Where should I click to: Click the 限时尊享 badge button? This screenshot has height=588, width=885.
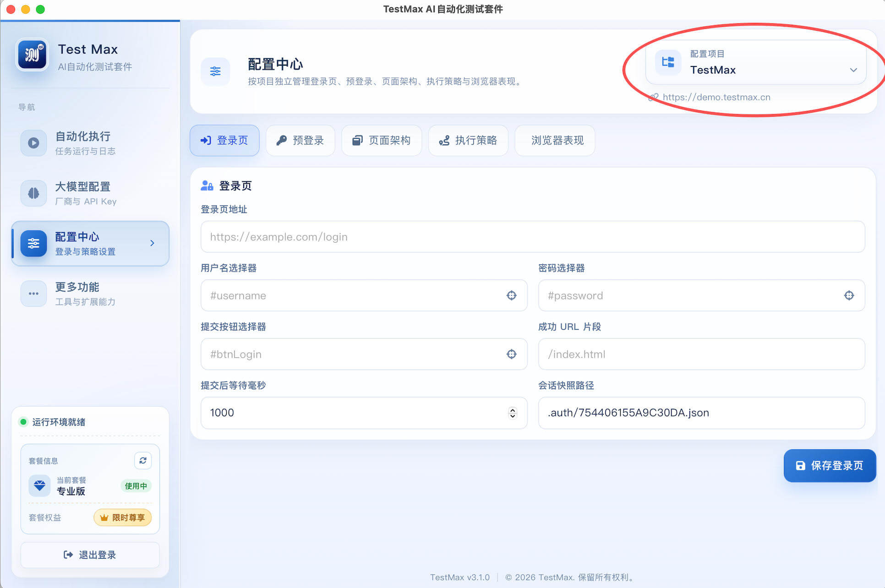[123, 517]
